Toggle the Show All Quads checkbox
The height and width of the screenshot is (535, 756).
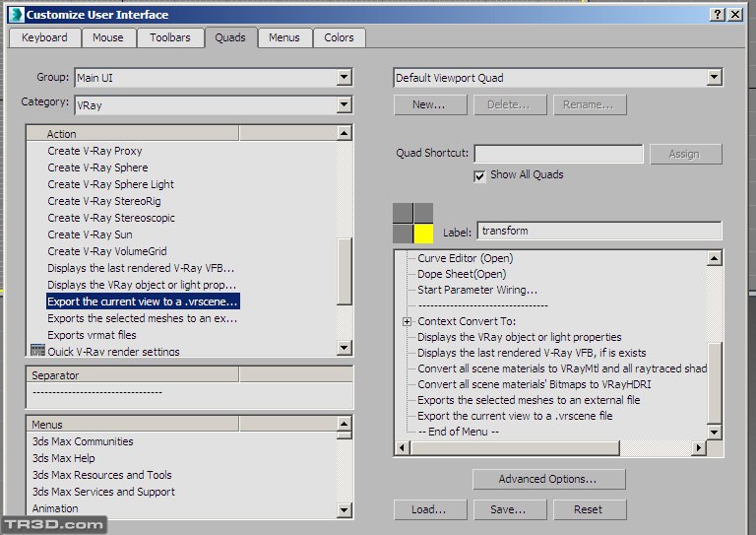[x=480, y=175]
